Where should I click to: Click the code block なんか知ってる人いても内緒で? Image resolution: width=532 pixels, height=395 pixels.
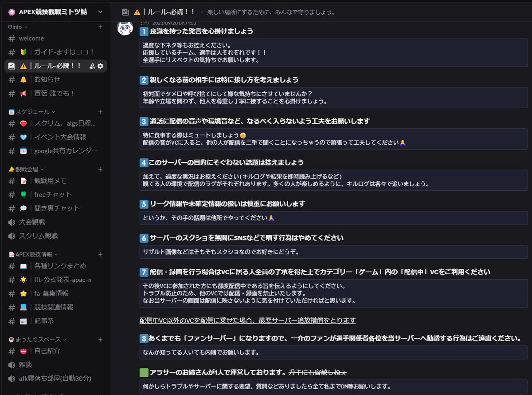click(x=333, y=352)
